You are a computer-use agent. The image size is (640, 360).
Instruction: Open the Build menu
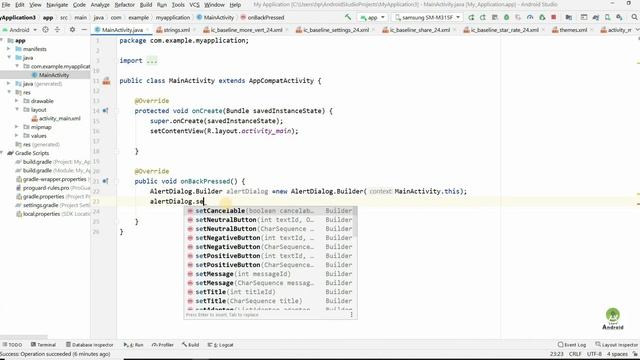(146, 5)
